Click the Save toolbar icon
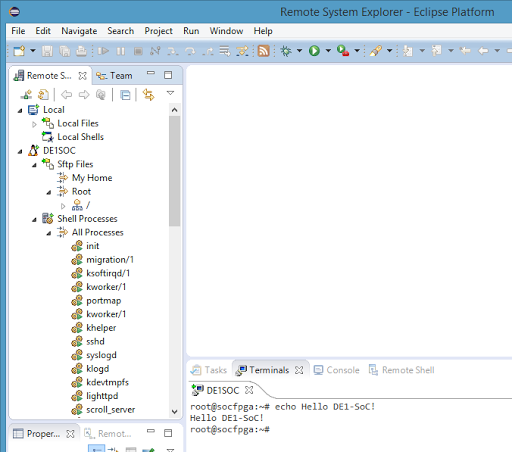This screenshot has height=452, width=512. click(x=47, y=51)
